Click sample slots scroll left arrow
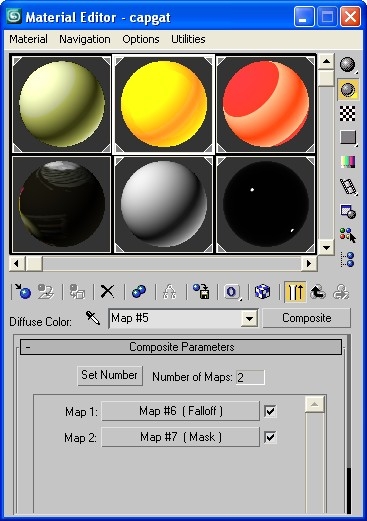Image resolution: width=367 pixels, height=521 pixels. point(17,264)
